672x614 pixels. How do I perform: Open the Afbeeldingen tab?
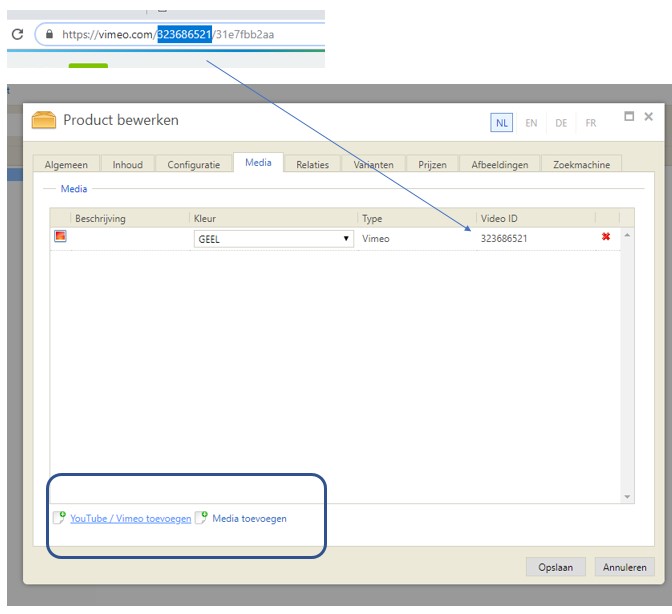500,165
